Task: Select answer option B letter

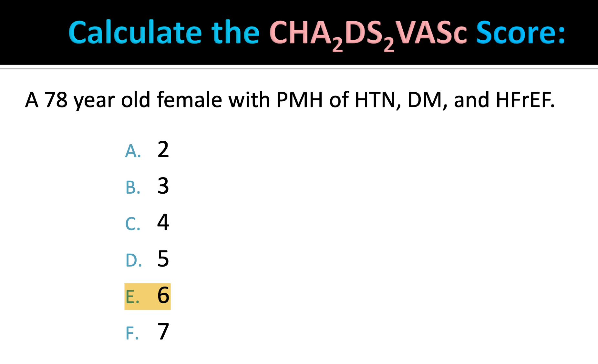Action: [x=133, y=187]
